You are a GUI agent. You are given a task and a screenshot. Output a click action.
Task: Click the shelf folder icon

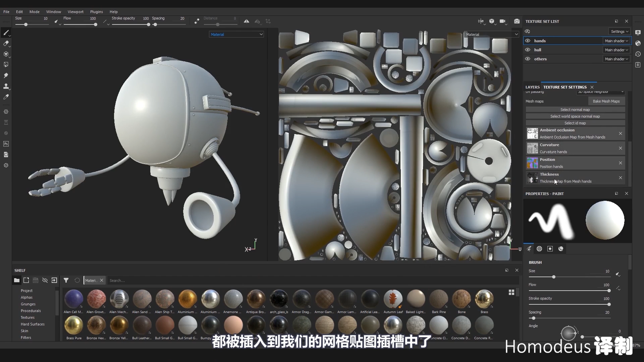(x=17, y=280)
